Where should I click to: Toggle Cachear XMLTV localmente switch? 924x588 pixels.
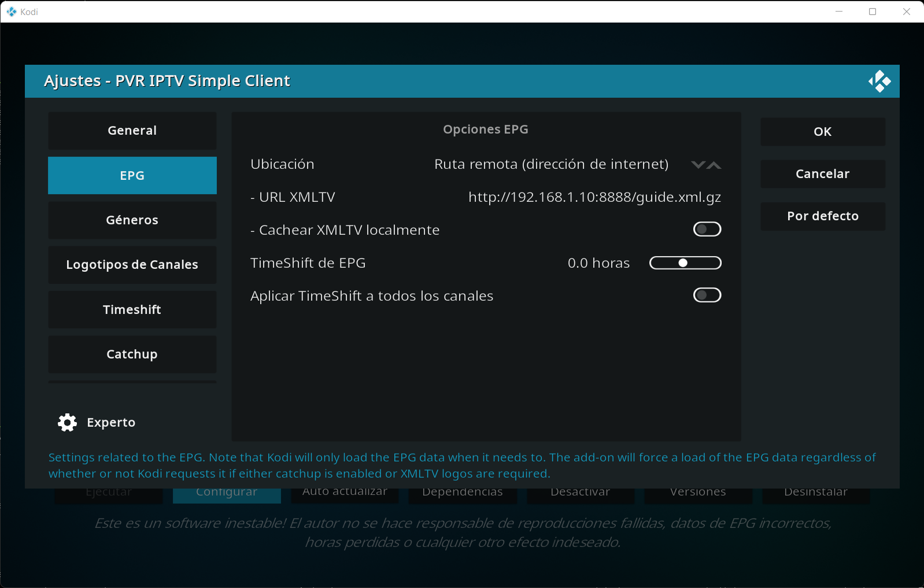click(707, 230)
